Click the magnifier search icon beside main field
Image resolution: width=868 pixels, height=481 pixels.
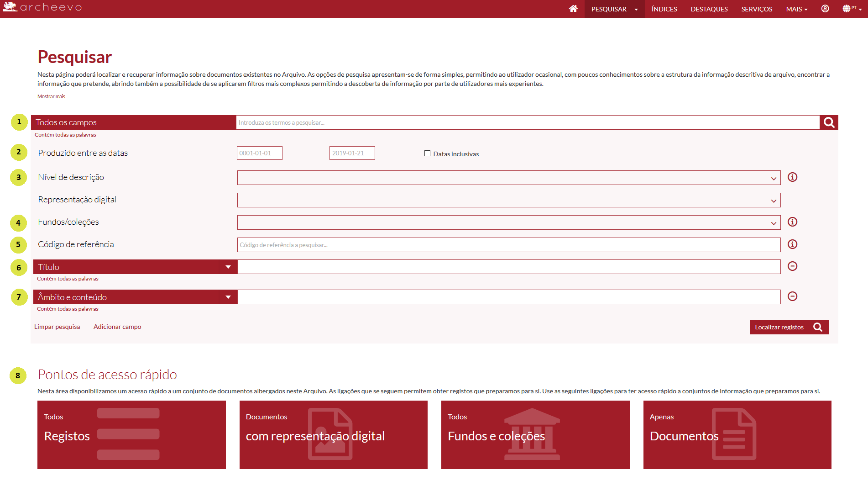pyautogui.click(x=829, y=122)
